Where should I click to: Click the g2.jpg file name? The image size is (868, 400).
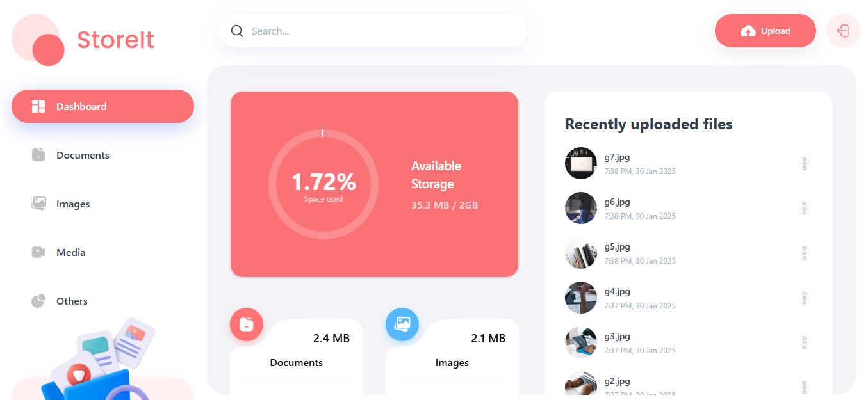618,381
